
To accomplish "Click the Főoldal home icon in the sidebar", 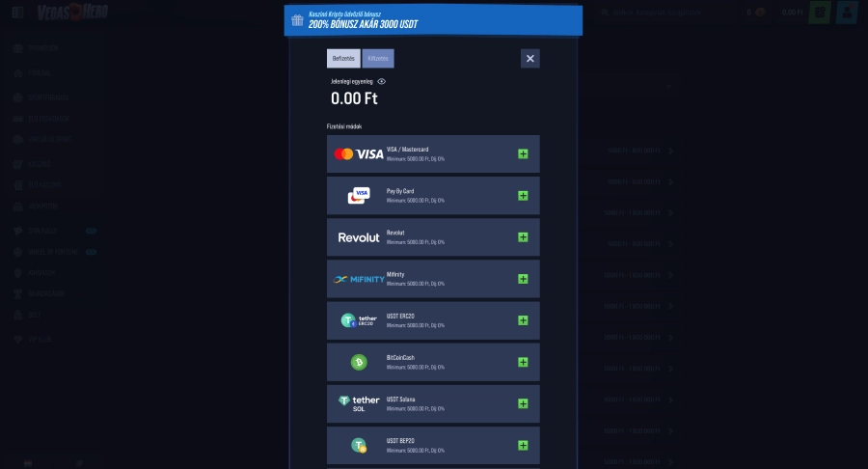I will pos(17,73).
